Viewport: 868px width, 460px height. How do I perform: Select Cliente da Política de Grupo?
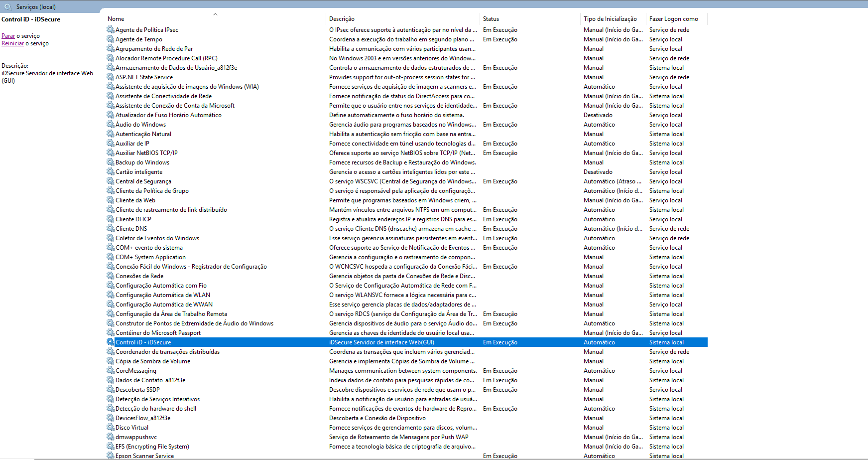coord(152,191)
